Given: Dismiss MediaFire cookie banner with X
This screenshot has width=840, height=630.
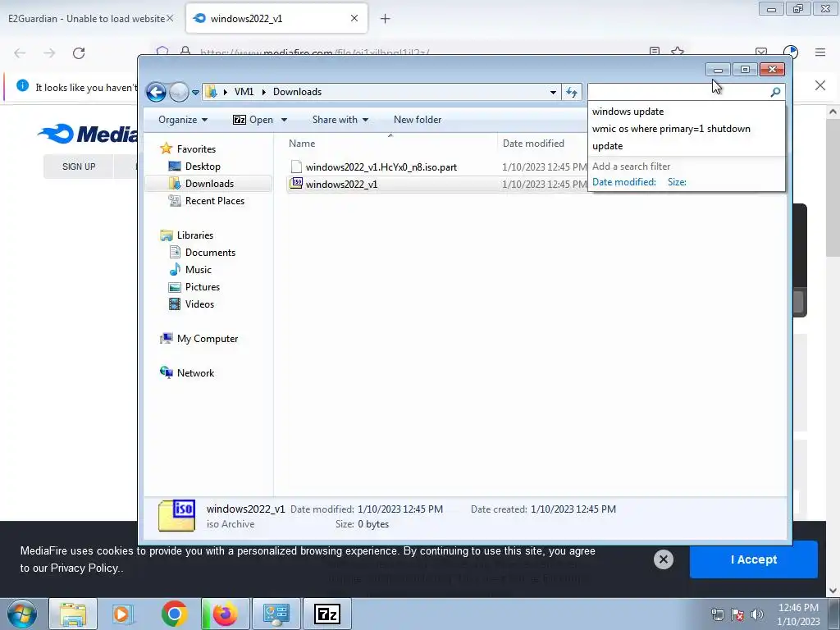Looking at the screenshot, I should click(x=663, y=559).
